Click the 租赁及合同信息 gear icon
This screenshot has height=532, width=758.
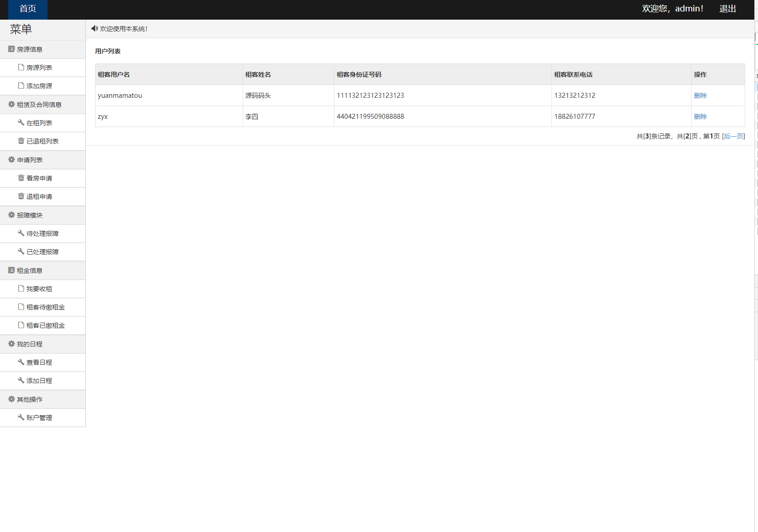11,104
